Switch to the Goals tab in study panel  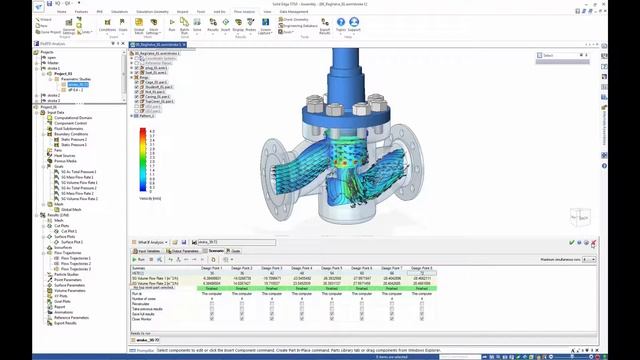(233, 251)
